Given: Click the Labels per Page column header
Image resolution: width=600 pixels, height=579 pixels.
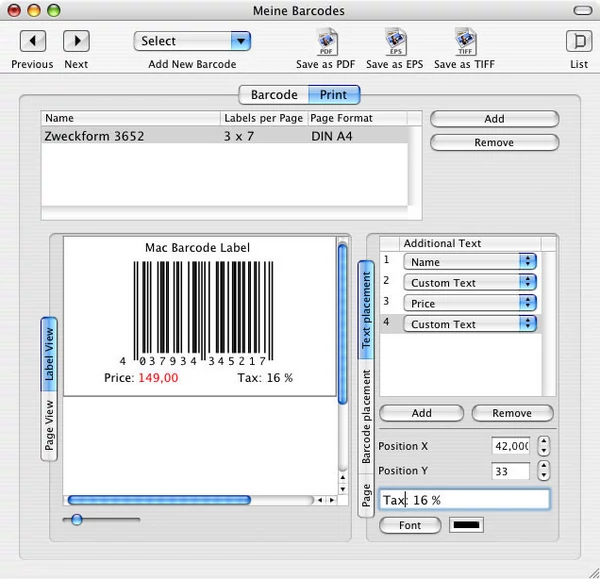Looking at the screenshot, I should [x=264, y=118].
